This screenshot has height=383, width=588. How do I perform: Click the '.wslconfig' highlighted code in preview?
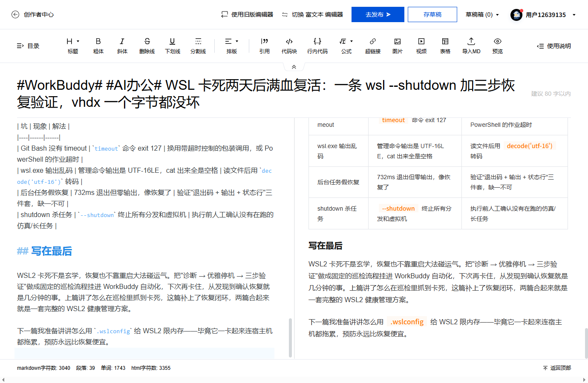click(407, 322)
